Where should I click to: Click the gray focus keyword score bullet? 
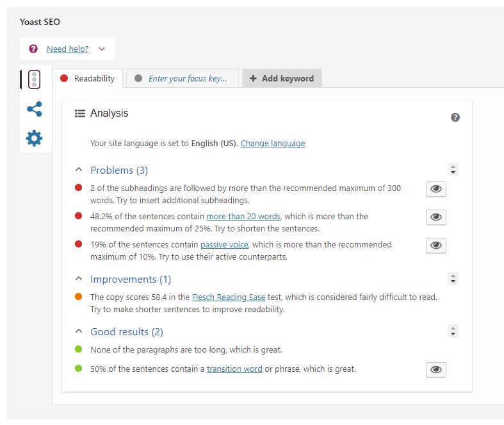(x=138, y=78)
